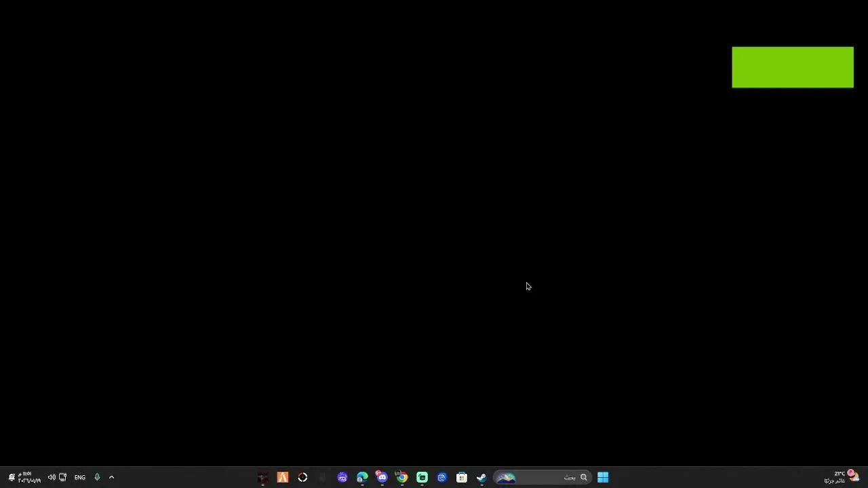
Task: Click the microphone tray icon
Action: click(97, 478)
